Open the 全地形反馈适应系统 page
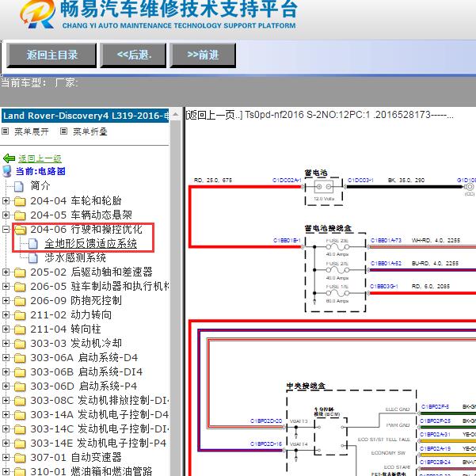This screenshot has width=476, height=476. (91, 243)
